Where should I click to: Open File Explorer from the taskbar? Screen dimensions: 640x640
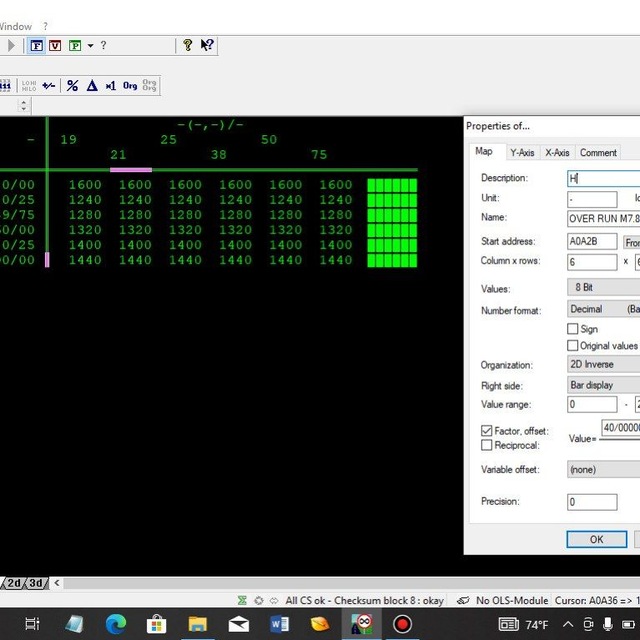[x=198, y=624]
